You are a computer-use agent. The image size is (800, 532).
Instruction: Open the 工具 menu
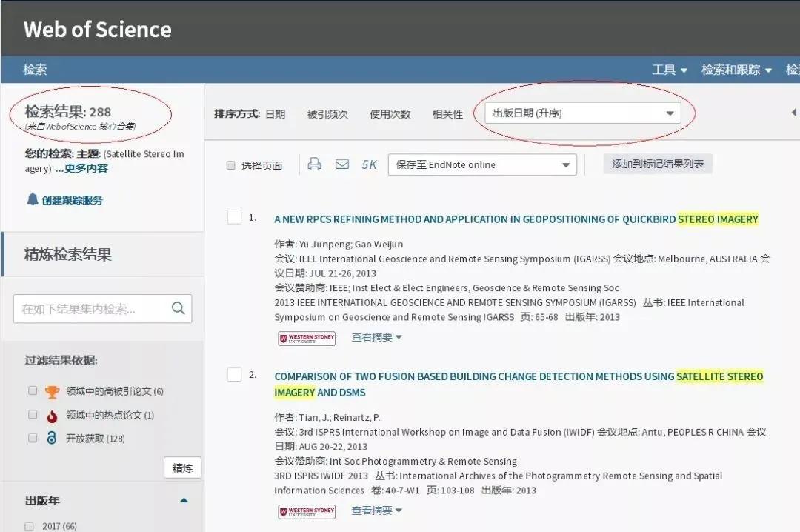[x=667, y=69]
